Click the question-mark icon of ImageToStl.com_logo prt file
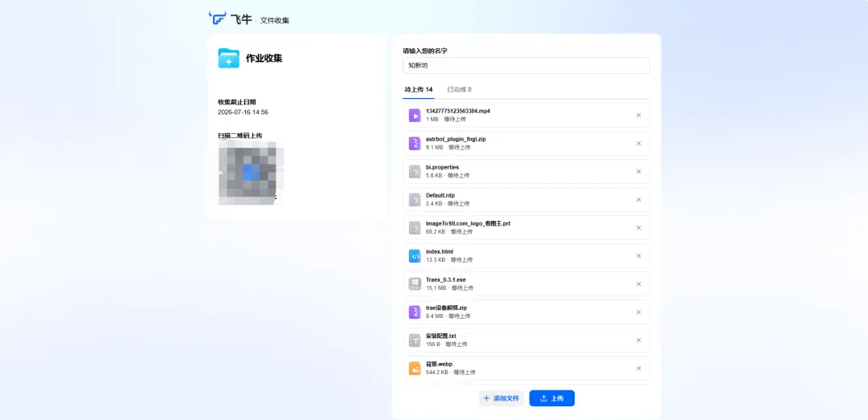This screenshot has height=420, width=868. [415, 228]
